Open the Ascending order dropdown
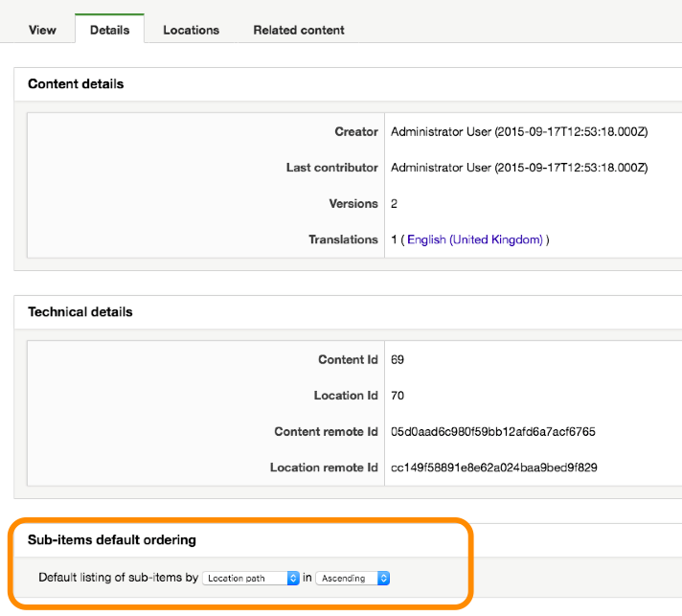682x616 pixels. click(352, 578)
